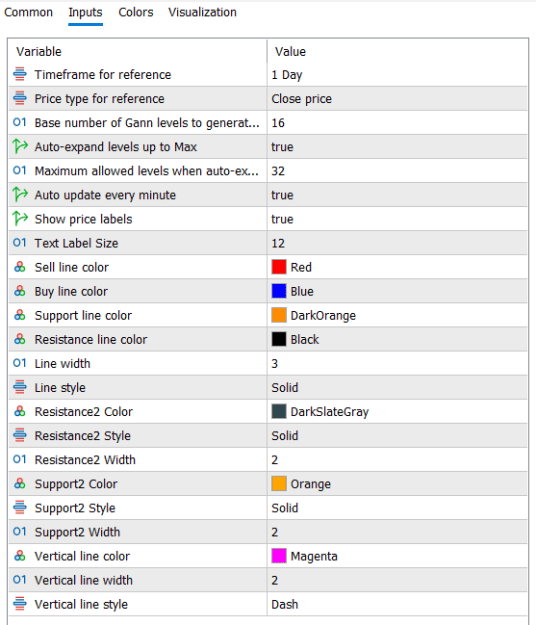Click the enum icon beside Line style
The width and height of the screenshot is (536, 625).
[20, 387]
